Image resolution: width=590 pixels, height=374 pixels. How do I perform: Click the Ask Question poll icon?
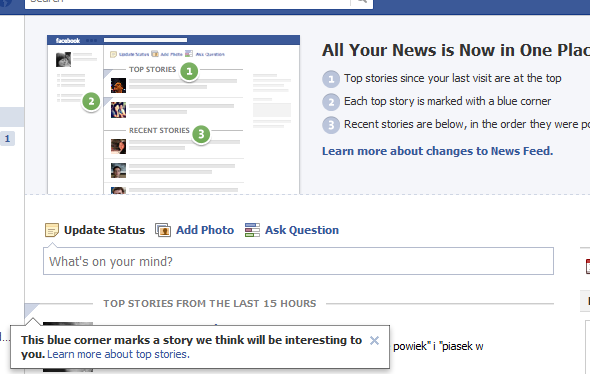coord(252,230)
